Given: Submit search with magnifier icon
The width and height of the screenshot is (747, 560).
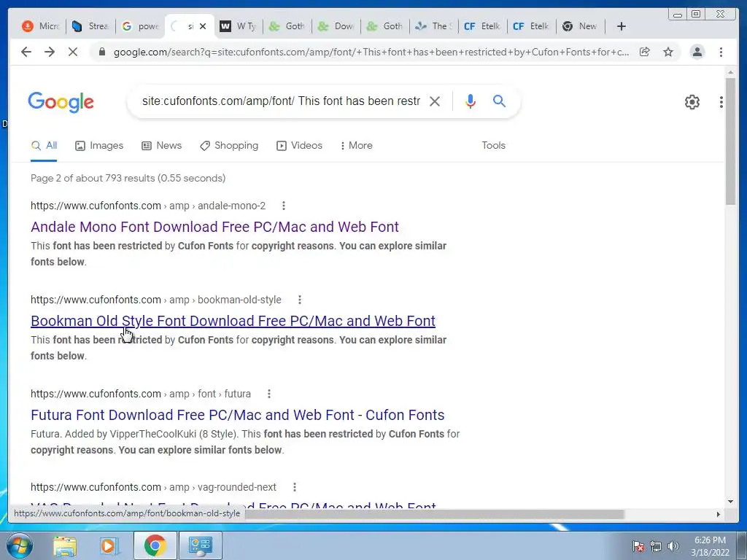Looking at the screenshot, I should click(x=499, y=101).
